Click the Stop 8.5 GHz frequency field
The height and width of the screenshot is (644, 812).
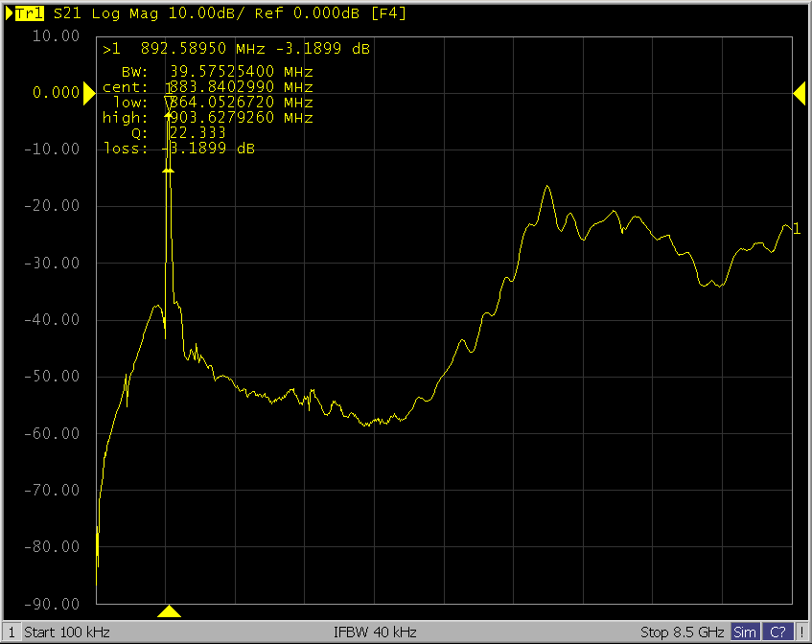pyautogui.click(x=683, y=632)
